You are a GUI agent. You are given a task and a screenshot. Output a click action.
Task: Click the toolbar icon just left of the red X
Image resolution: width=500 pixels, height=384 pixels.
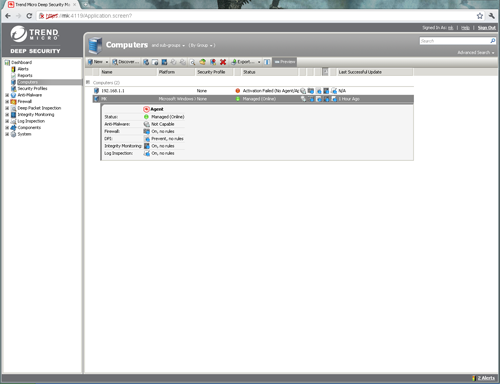pos(213,62)
